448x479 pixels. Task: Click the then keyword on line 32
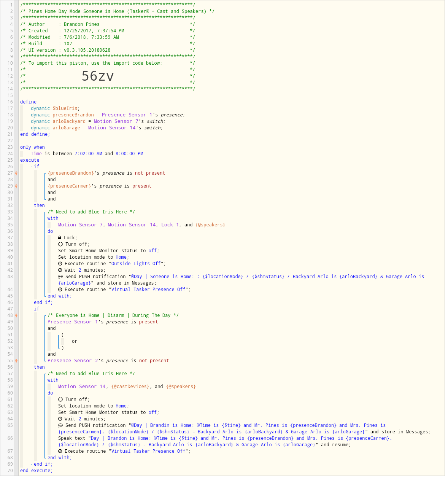(39, 205)
